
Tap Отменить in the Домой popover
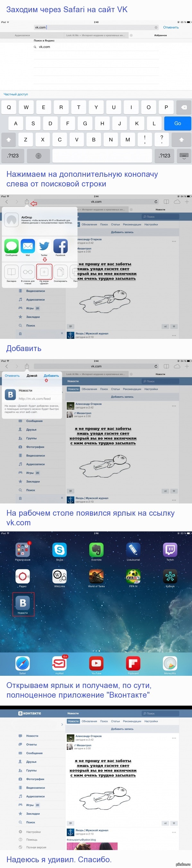coord(12,376)
